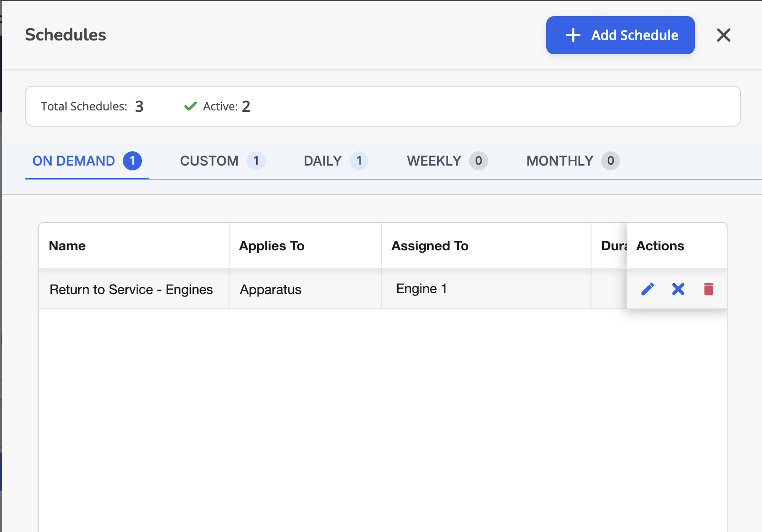Click the Applies To column header

[305, 246]
